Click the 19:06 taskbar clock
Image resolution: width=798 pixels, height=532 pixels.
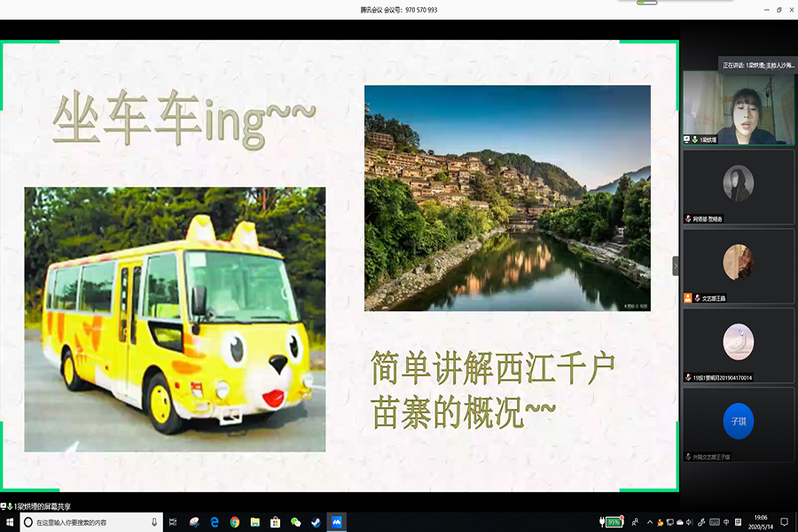[x=761, y=522]
